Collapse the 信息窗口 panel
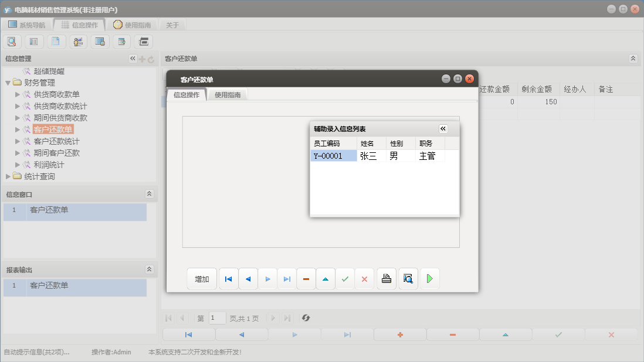 149,194
